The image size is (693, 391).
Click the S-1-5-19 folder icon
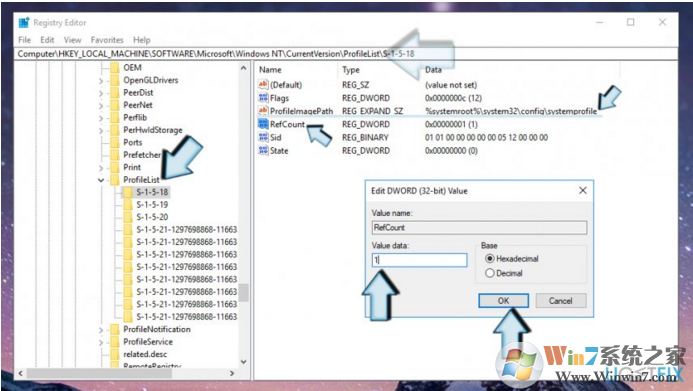click(128, 205)
